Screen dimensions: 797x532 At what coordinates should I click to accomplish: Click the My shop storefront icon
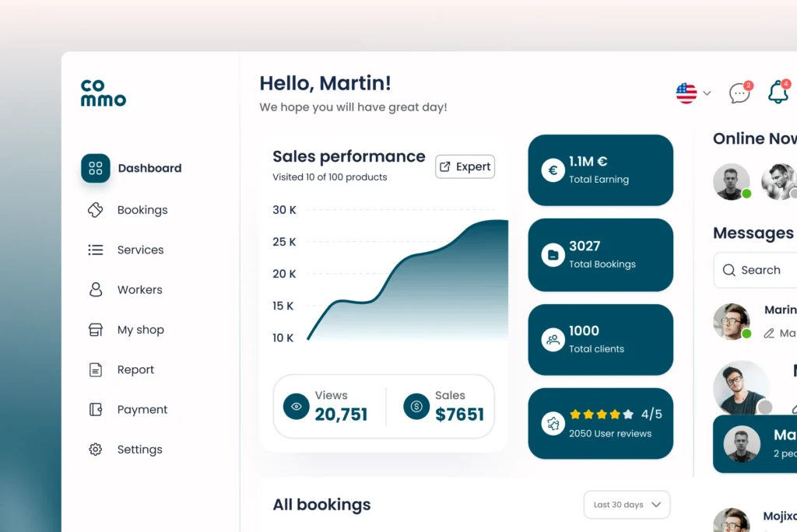pos(96,330)
